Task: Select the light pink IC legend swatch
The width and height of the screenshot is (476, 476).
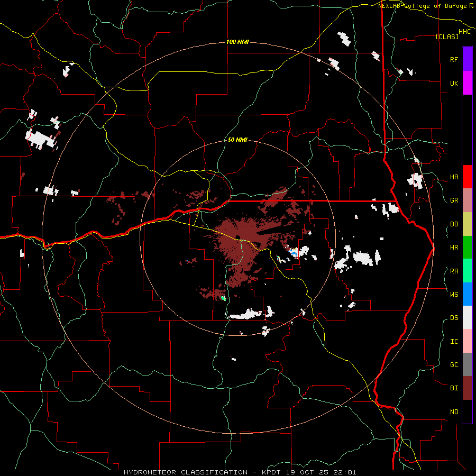Action: click(x=467, y=341)
